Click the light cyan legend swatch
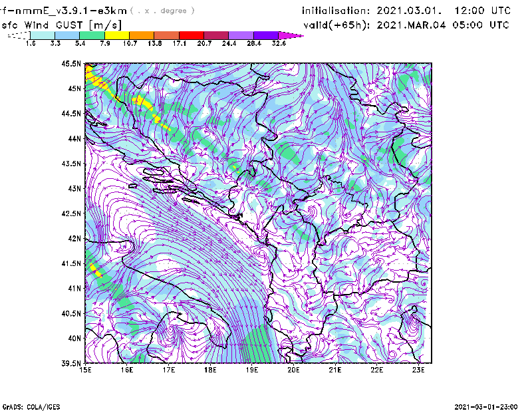The width and height of the screenshot is (532, 411). (43, 35)
